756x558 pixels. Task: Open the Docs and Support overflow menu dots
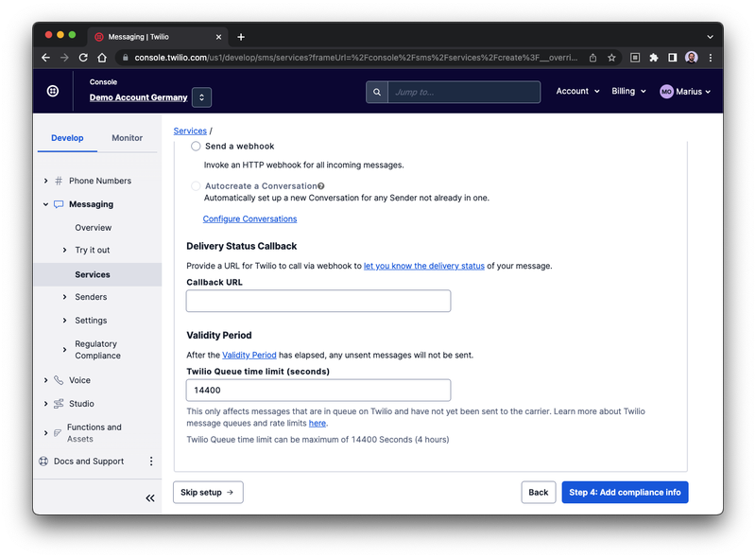[150, 461]
